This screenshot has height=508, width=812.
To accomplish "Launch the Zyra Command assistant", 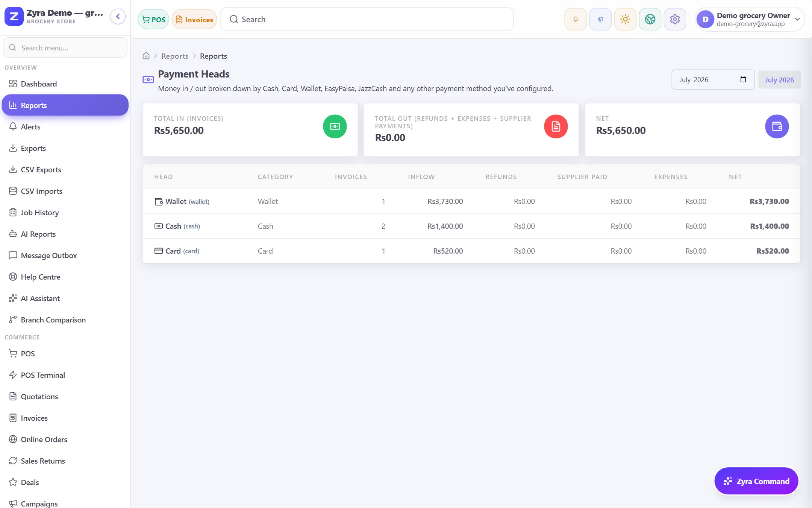I will click(756, 481).
